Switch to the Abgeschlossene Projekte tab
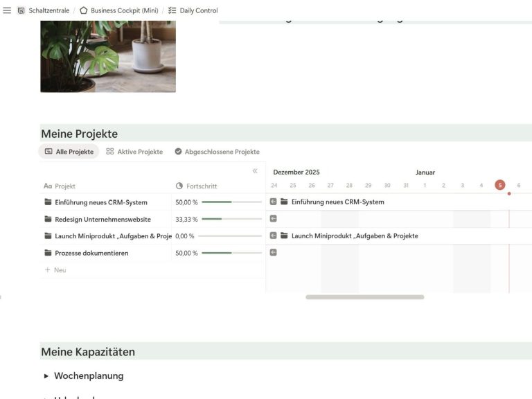This screenshot has height=399, width=532. 217,152
